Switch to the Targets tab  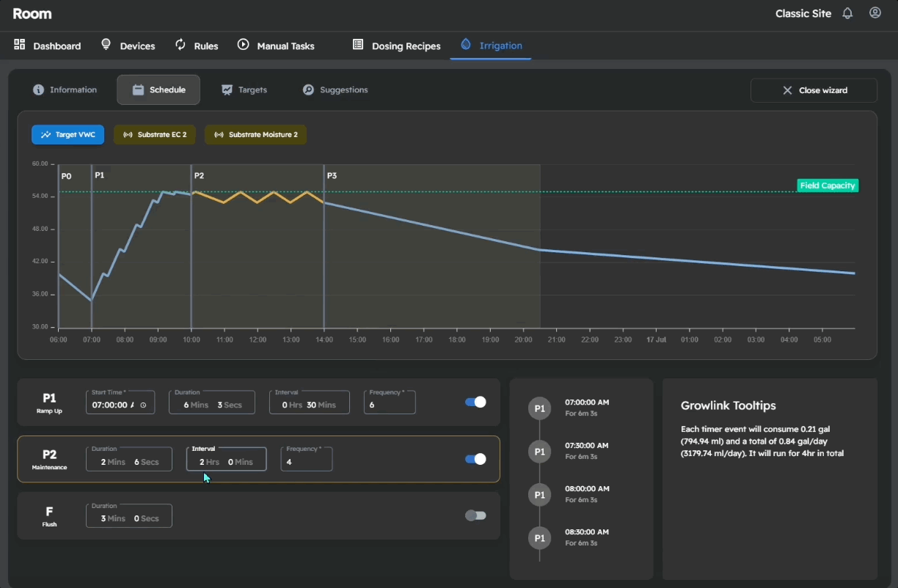pos(244,90)
